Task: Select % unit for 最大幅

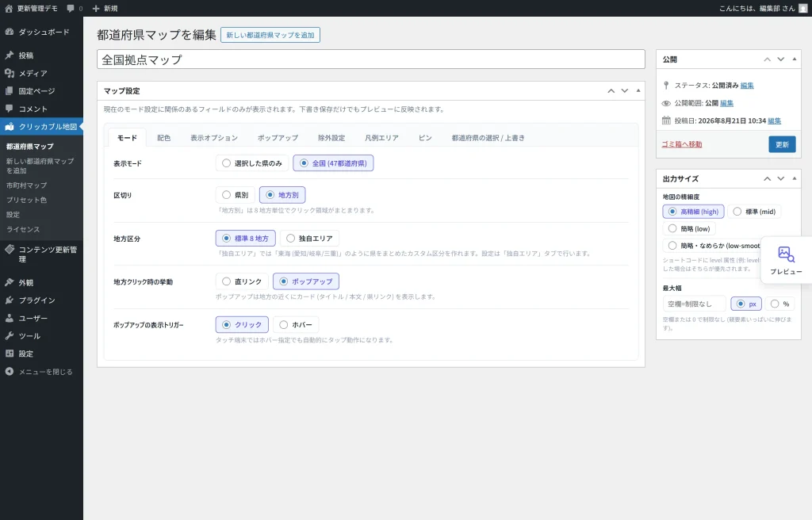Action: click(x=780, y=304)
